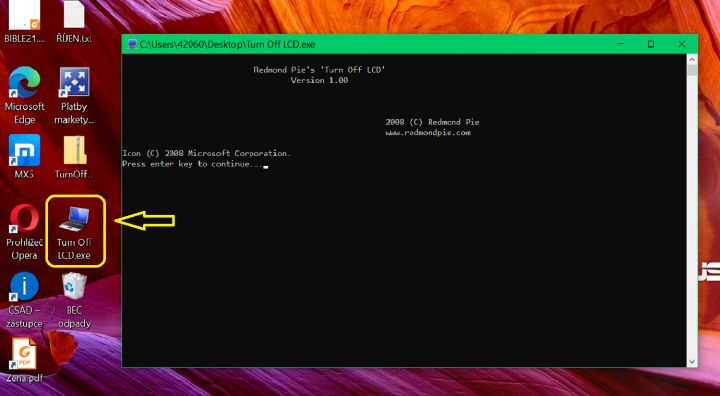Click the console scrollbar down arrow
720x396 pixels.
[692, 362]
